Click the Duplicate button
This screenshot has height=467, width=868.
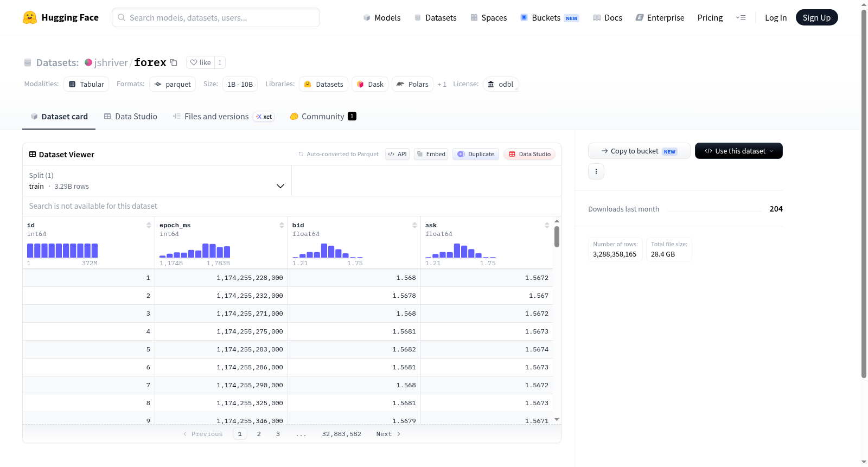click(x=476, y=154)
